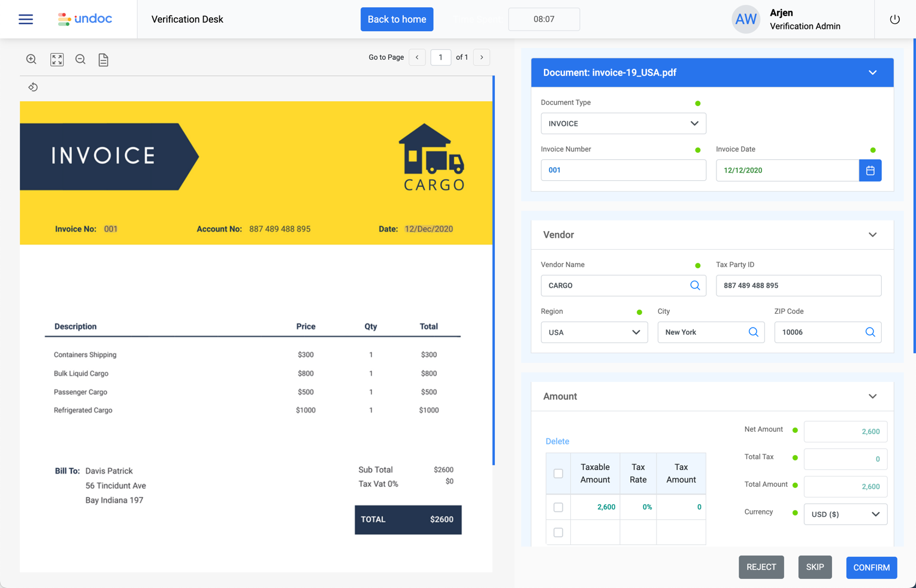Click the Bulk Liquid Cargo line item
Viewport: 916px width, 588px height.
81,373
